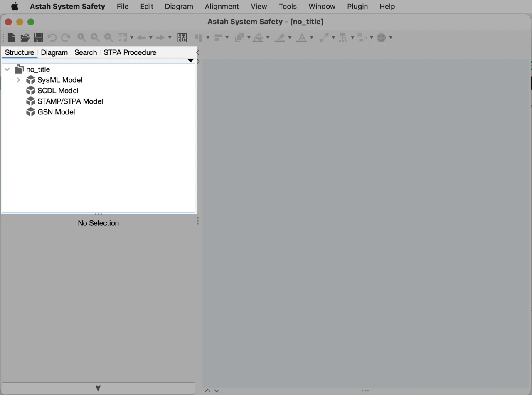Screen dimensions: 532x395
Task: Open the Forward arrow history dropdown
Action: [170, 38]
